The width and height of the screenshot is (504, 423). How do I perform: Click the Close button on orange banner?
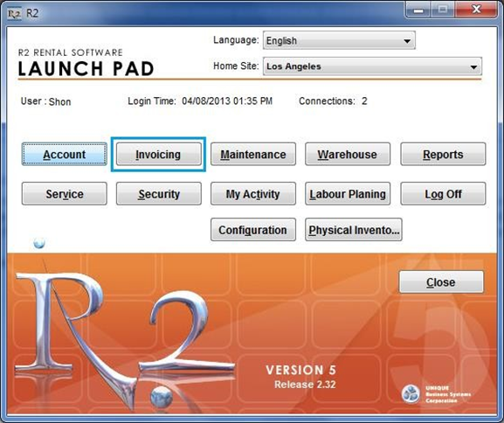click(441, 282)
